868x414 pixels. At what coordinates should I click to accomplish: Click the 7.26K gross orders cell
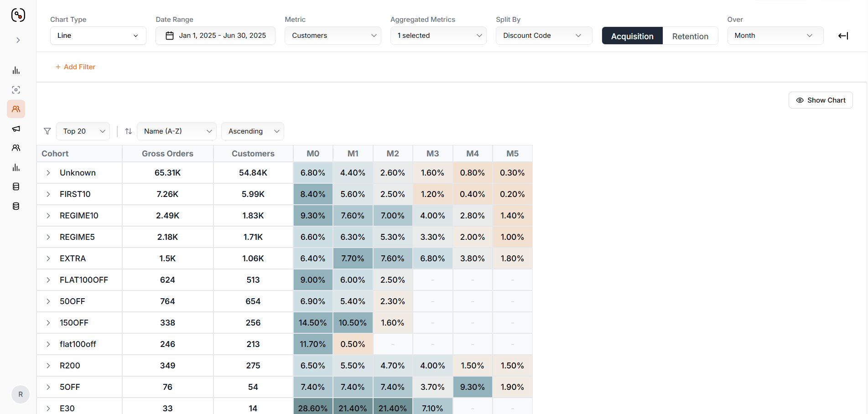pyautogui.click(x=167, y=194)
